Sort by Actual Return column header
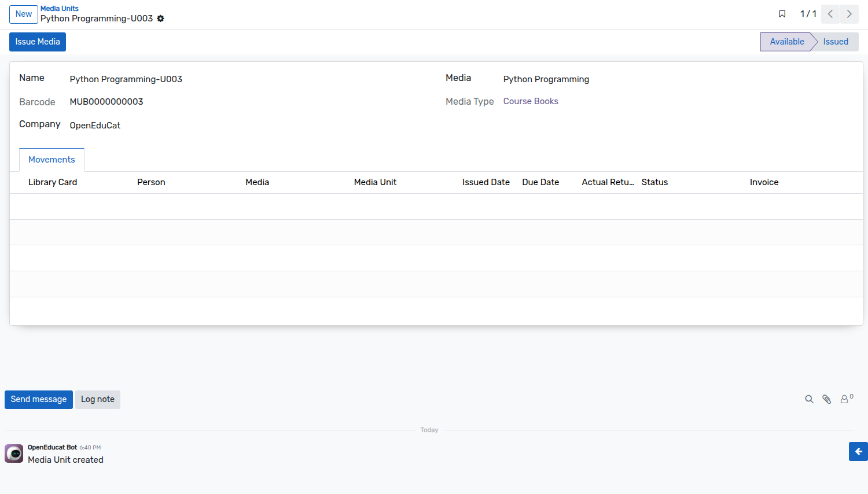Viewport: 868px width, 494px height. [x=608, y=182]
